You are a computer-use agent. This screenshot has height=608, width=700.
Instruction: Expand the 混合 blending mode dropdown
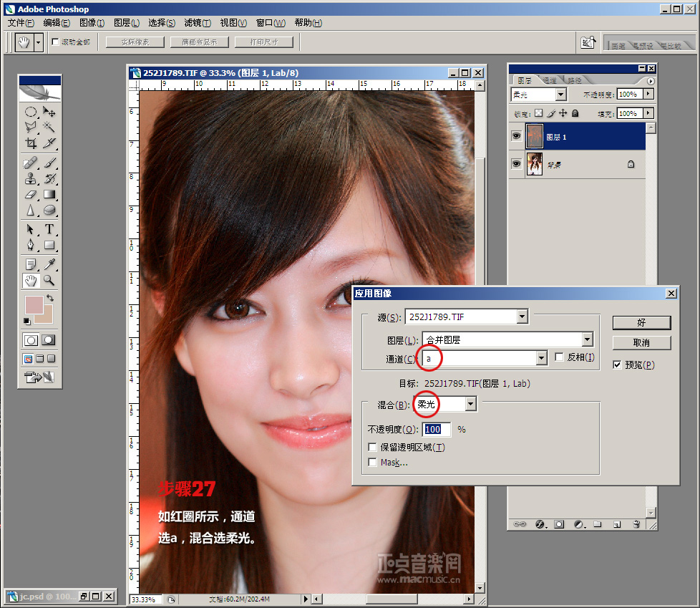tap(470, 405)
